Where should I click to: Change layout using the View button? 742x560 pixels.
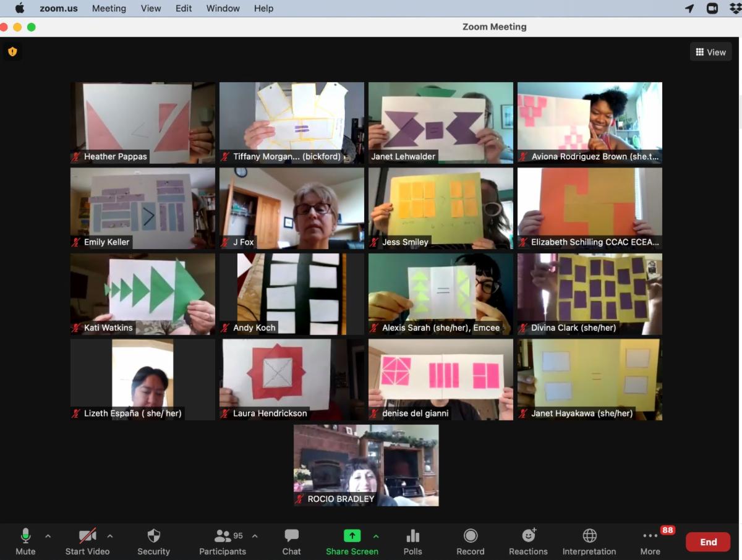tap(710, 52)
